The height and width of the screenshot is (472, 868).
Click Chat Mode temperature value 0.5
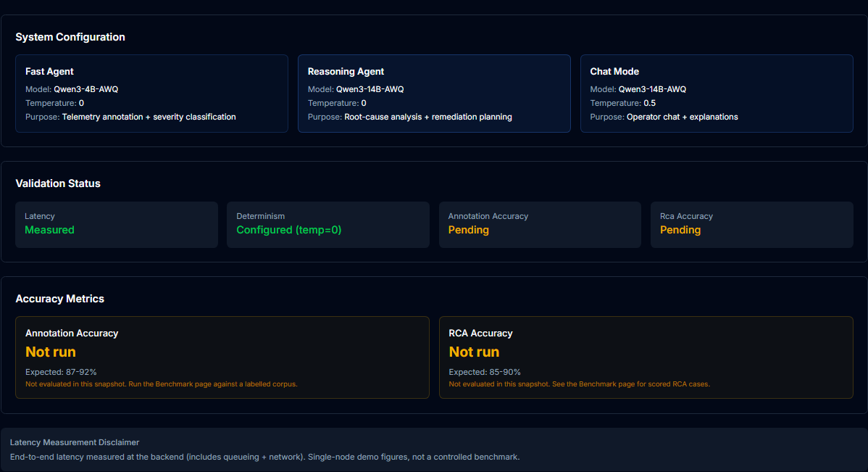click(649, 103)
